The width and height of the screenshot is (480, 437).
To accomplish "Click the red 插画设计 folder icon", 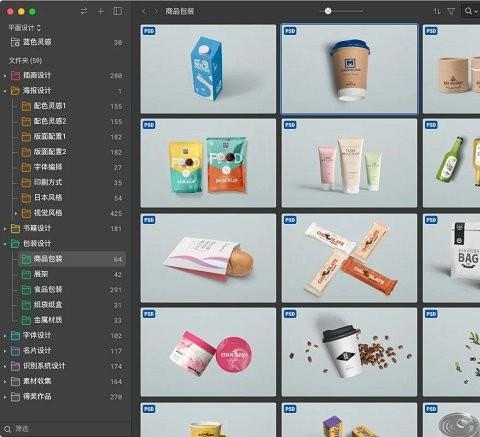I will click(15, 76).
